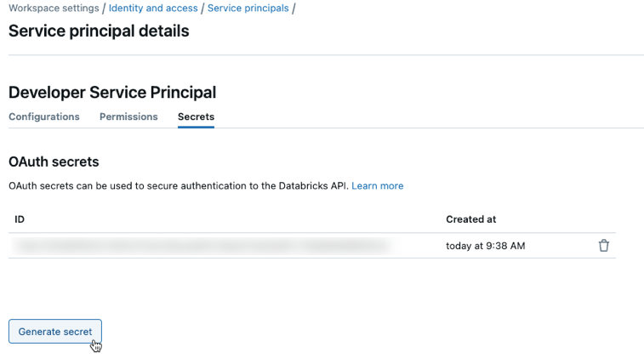Image resolution: width=644 pixels, height=364 pixels.
Task: Navigate to Identity and access breadcrumb
Action: (x=153, y=8)
